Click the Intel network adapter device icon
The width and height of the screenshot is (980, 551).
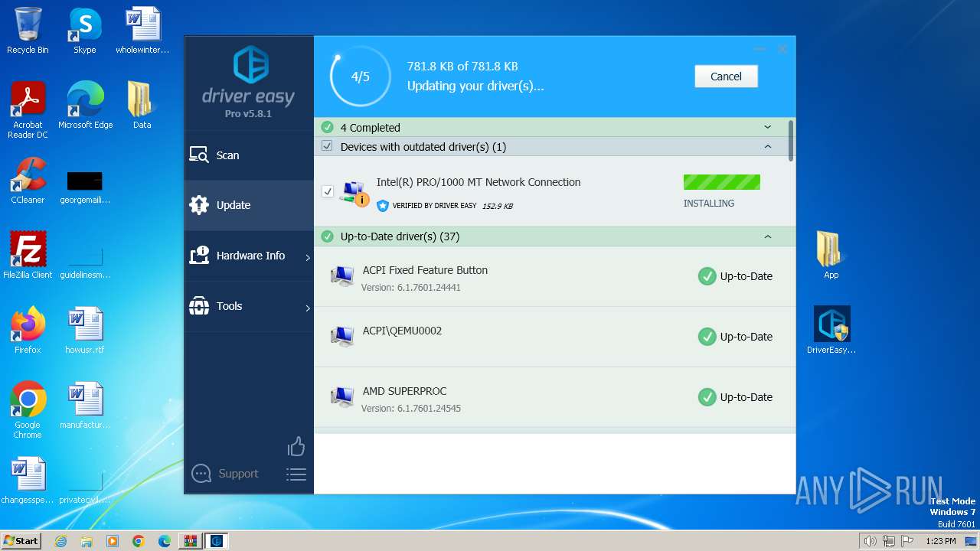point(354,193)
